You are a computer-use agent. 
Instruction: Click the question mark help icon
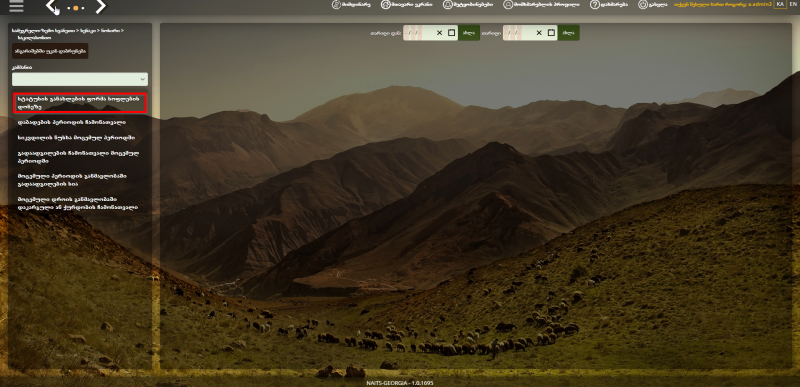pyautogui.click(x=594, y=5)
